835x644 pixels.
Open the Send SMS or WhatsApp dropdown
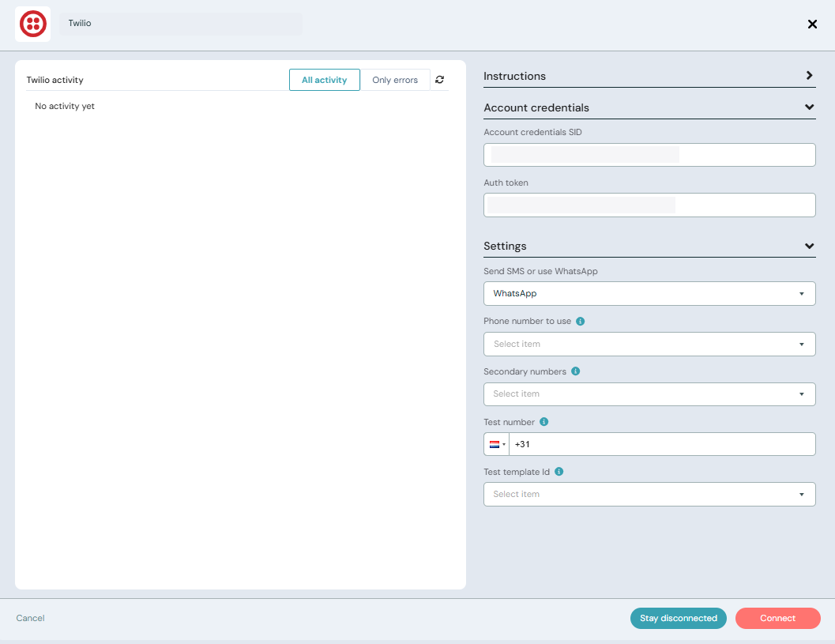coord(649,293)
